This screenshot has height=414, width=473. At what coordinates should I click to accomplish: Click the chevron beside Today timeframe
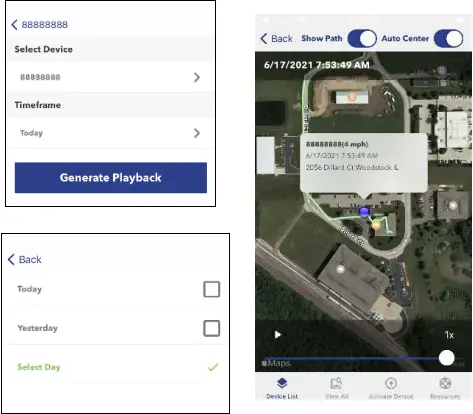197,133
